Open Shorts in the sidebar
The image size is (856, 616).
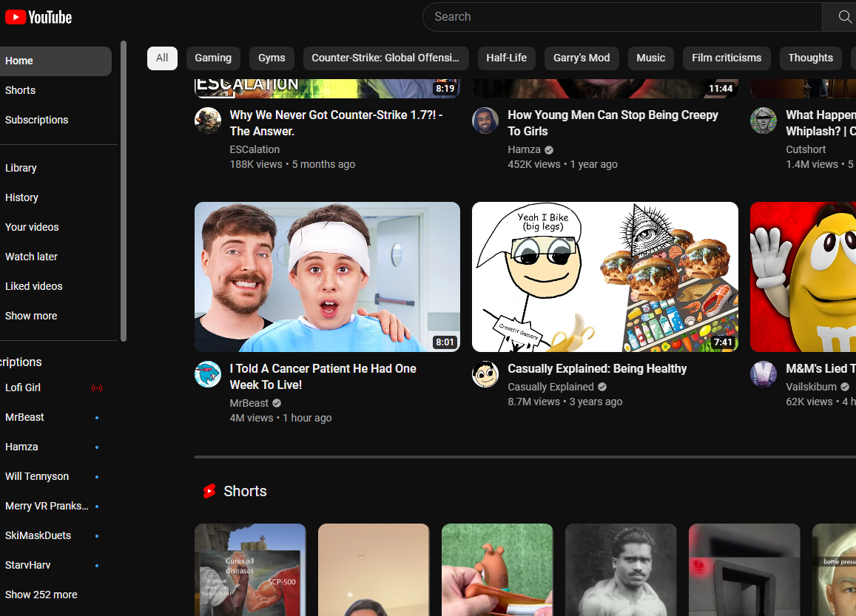(21, 90)
